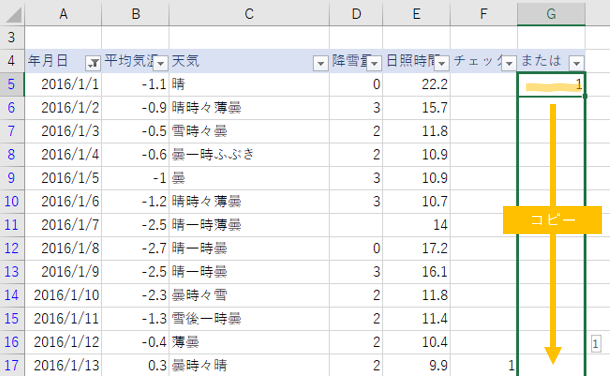Viewport: 610px width, 376px height.
Task: Select row 12 header
Action: 12,248
